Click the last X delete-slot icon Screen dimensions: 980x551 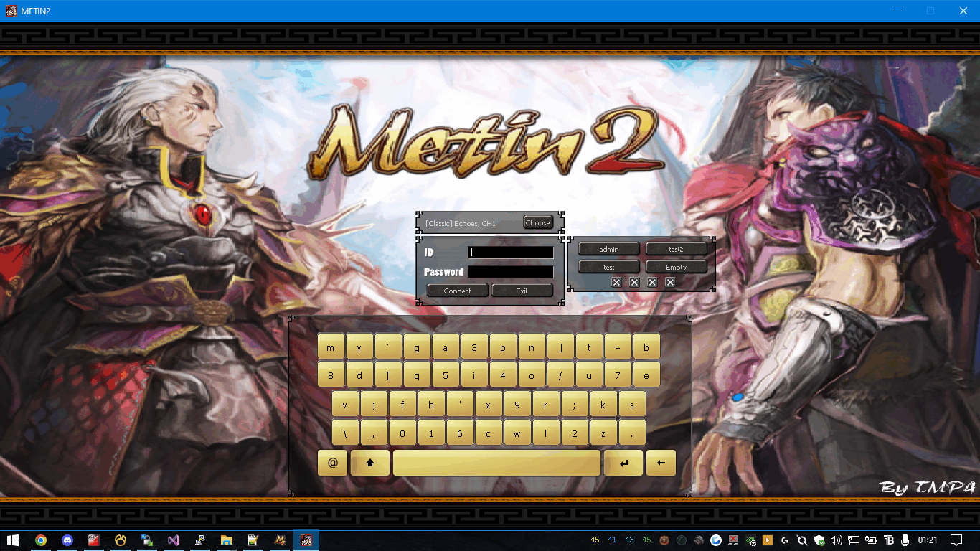coord(670,283)
